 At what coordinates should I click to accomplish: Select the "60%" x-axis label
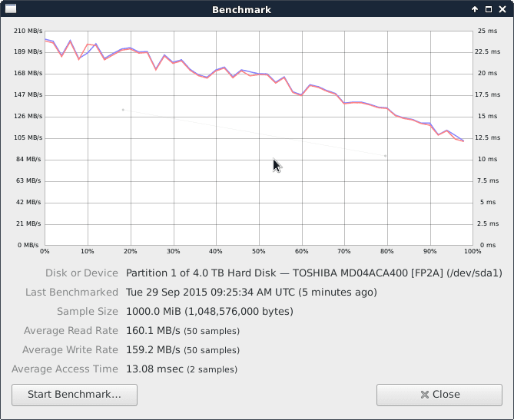pos(301,251)
